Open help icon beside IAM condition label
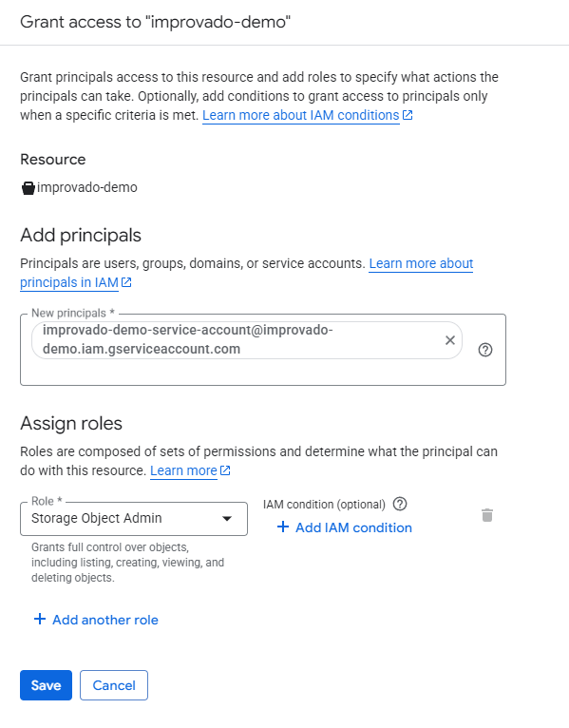Image resolution: width=569 pixels, height=728 pixels. tap(400, 504)
